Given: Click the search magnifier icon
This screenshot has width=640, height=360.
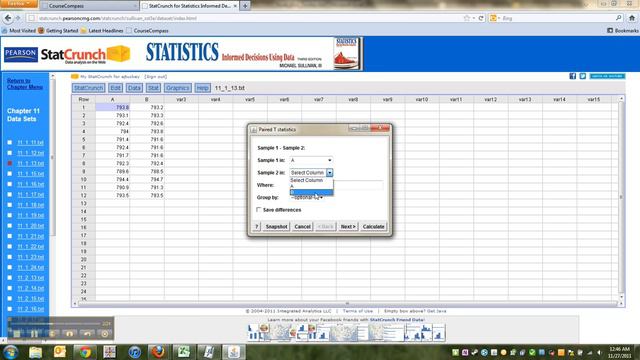Looking at the screenshot, I should (x=618, y=18).
